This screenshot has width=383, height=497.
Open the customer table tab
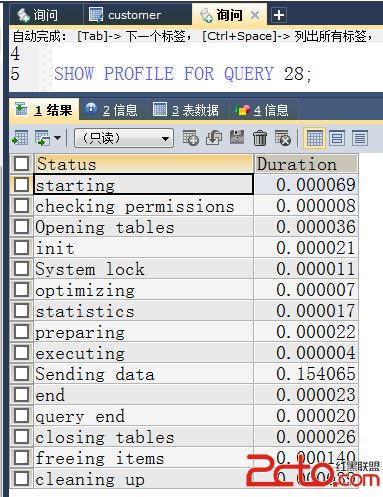click(137, 15)
